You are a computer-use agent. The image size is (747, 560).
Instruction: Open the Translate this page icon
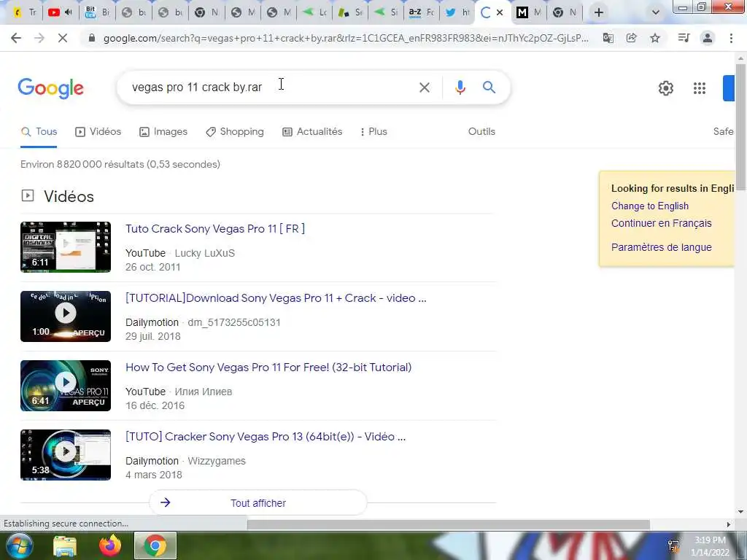point(608,38)
